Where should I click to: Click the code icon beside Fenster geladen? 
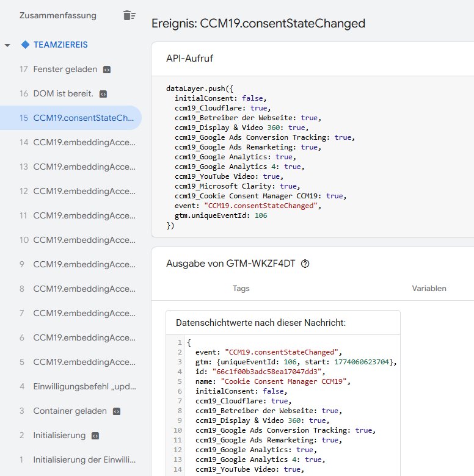[x=107, y=70]
